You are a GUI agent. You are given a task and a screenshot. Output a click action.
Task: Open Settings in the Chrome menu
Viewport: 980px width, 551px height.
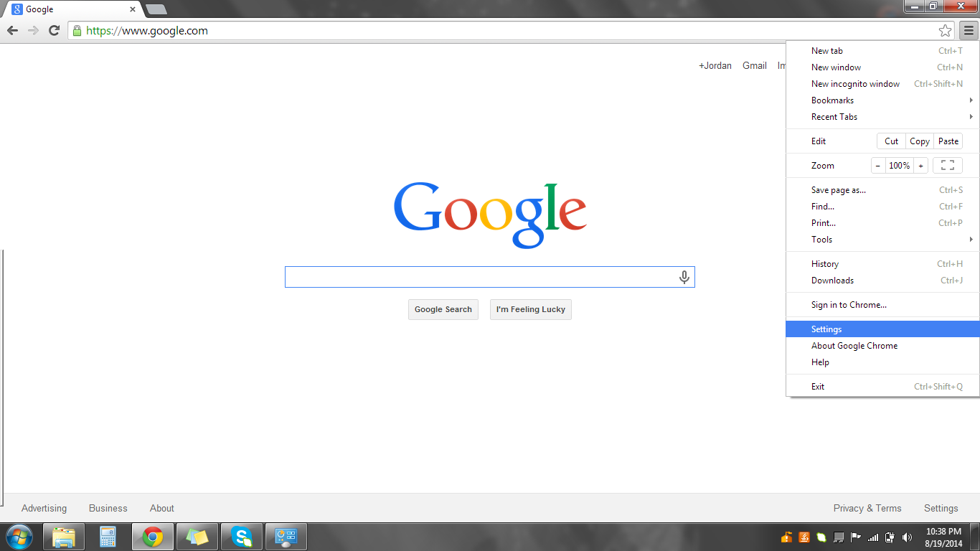[883, 329]
